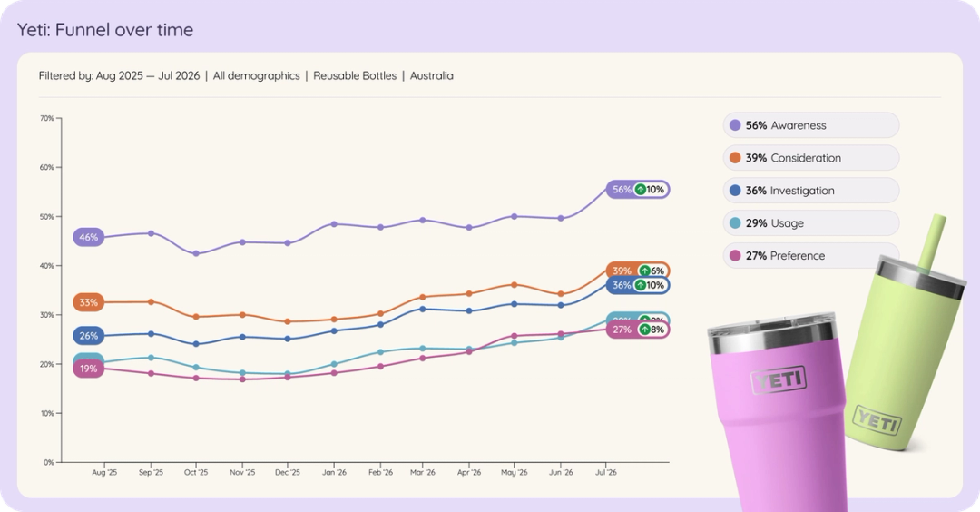This screenshot has width=980, height=512.
Task: Click the Dec '25 x-axis label
Action: 288,473
